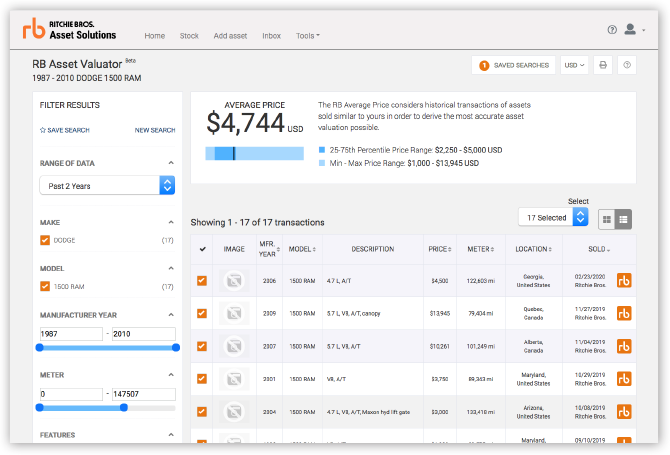This screenshot has width=670, height=455.
Task: Click manufacturer year slider's left handle
Action: tap(40, 347)
